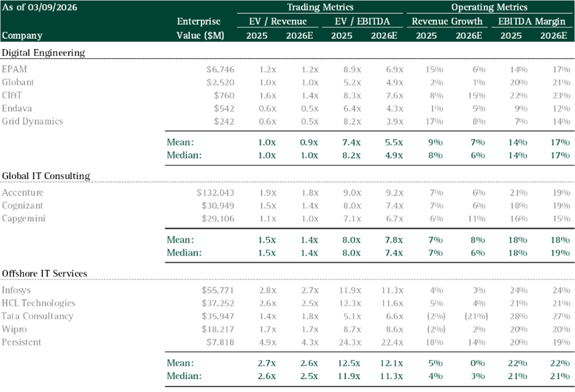Click the Company column header
The width and height of the screenshot is (575, 392).
pos(22,36)
